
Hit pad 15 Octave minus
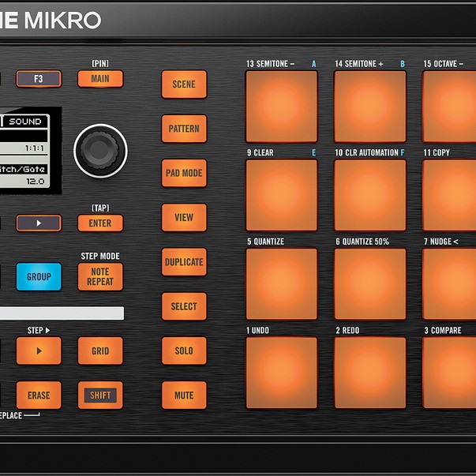[x=449, y=107]
